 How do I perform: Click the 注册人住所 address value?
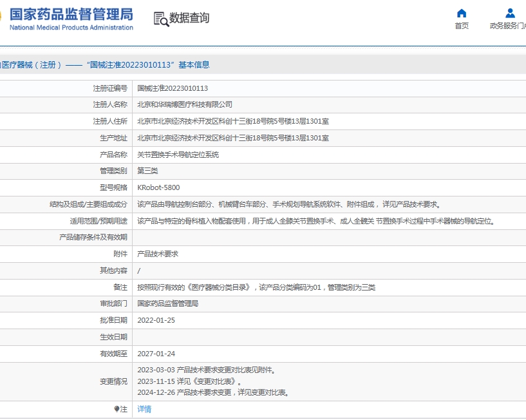[233, 121]
